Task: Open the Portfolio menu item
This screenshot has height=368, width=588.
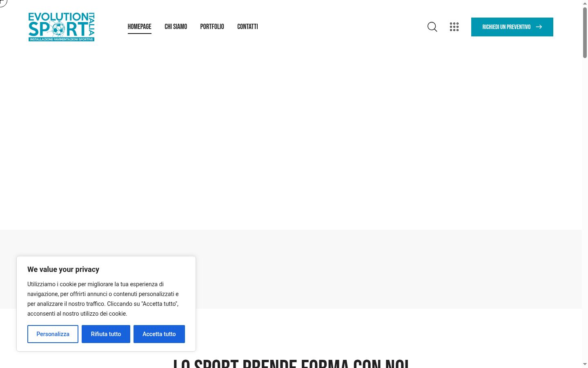Action: pyautogui.click(x=212, y=27)
